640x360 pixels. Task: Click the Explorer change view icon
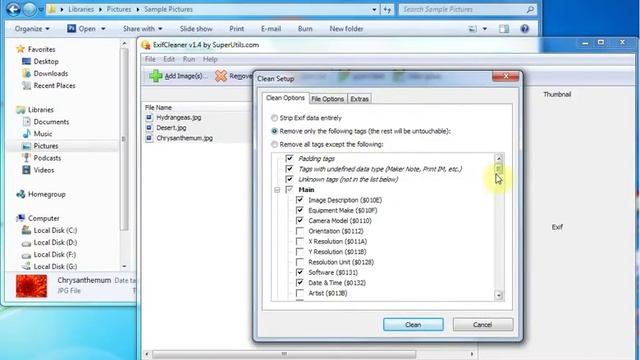[x=472, y=29]
